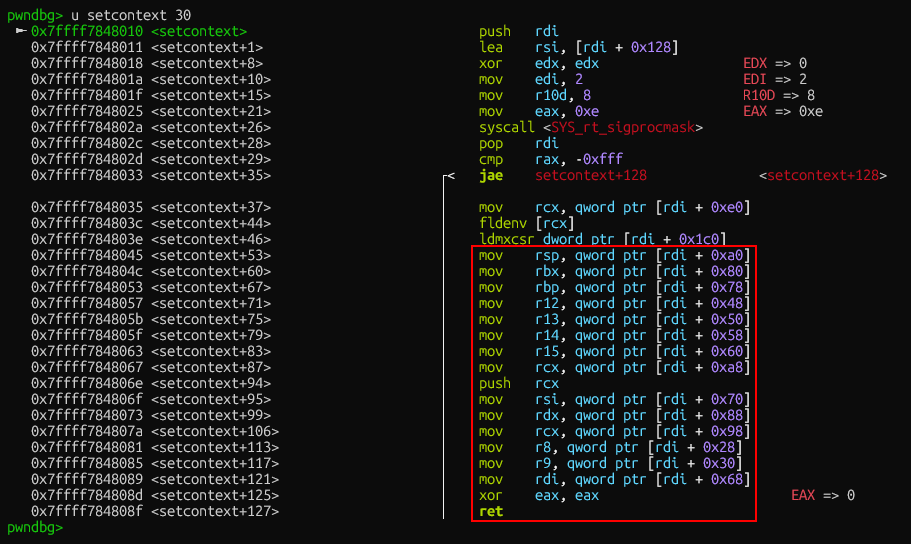Click the 'R10D => 8' register annotation

pos(779,96)
